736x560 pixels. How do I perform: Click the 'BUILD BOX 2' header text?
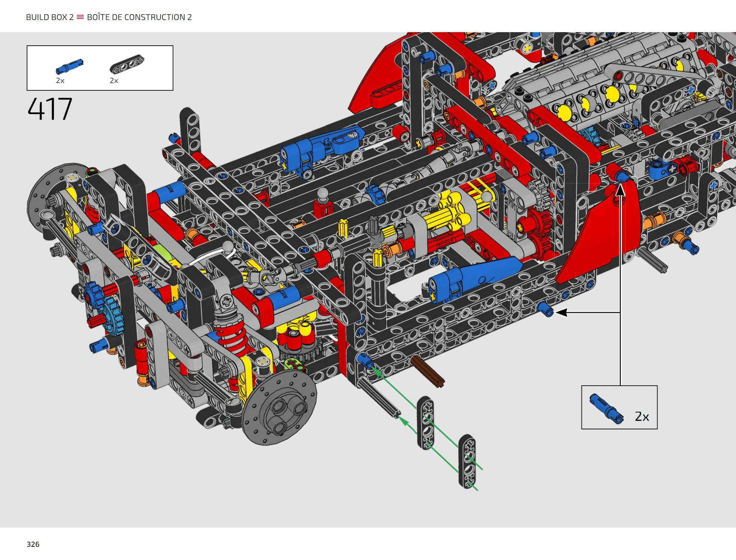[50, 17]
